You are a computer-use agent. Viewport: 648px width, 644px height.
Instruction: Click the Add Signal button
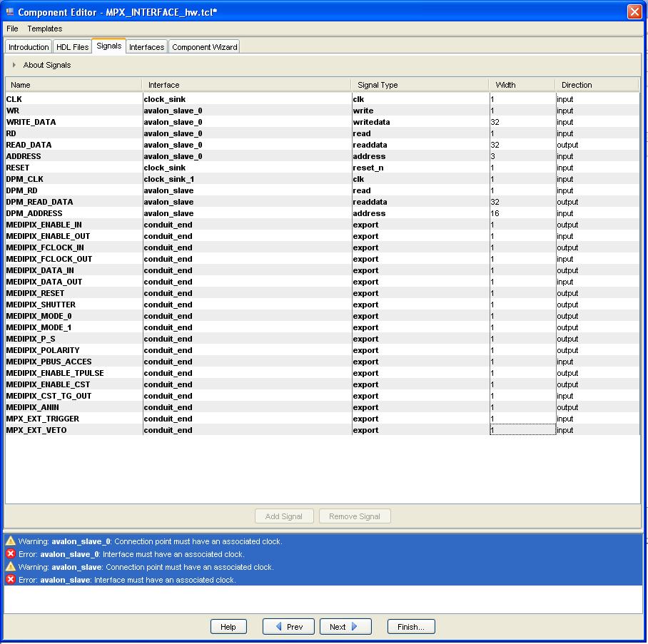click(284, 516)
